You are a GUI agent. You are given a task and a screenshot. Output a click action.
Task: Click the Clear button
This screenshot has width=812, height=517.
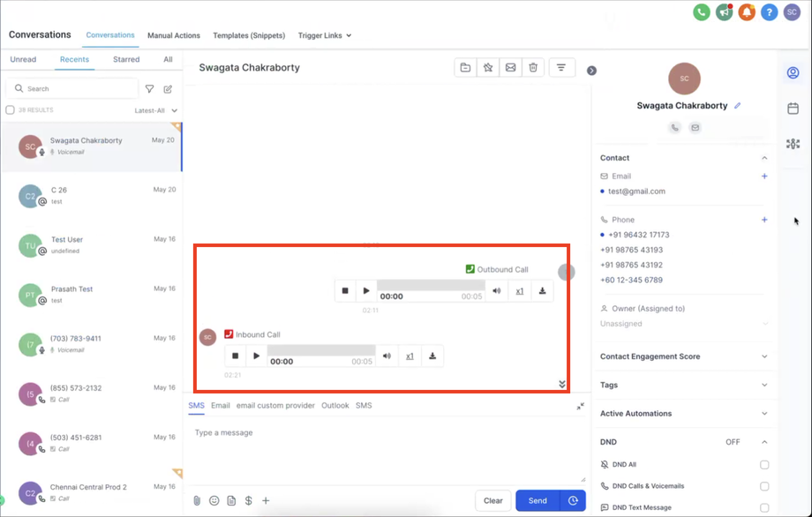(x=492, y=500)
